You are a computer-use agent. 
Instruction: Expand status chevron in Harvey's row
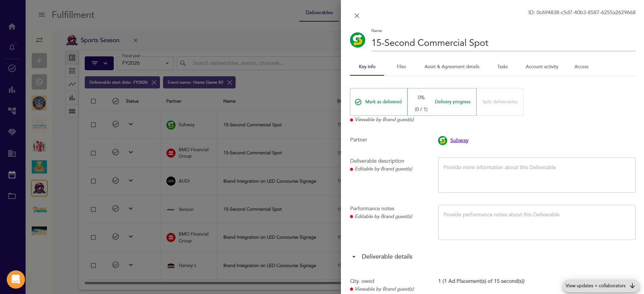(x=131, y=265)
